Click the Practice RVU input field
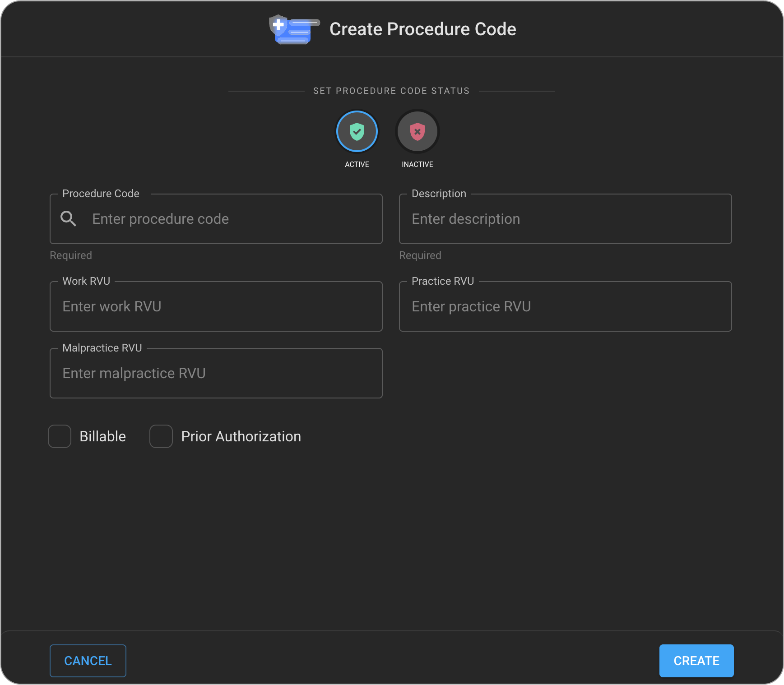This screenshot has width=784, height=685. pos(565,306)
